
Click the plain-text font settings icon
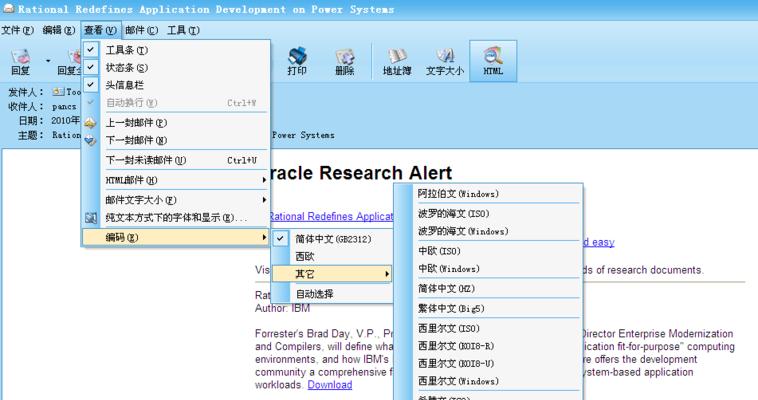pos(90,218)
